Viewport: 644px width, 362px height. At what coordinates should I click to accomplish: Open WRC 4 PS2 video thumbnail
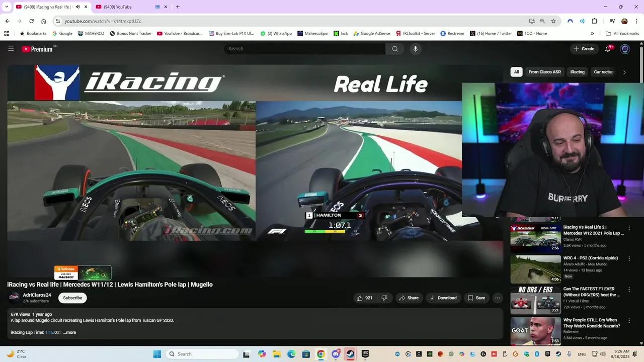point(535,269)
